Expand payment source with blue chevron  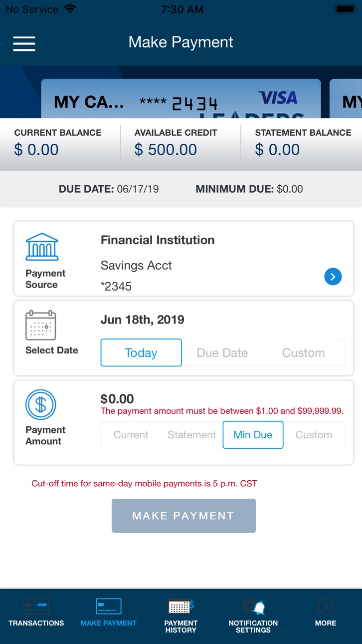point(333,276)
